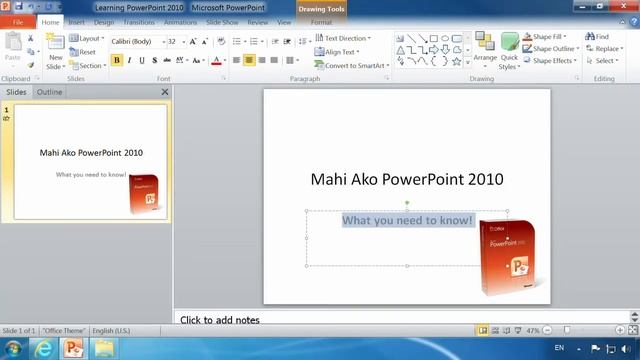Viewport: 640px width, 360px height.
Task: Switch to the Design ribbon tab
Action: [104, 22]
